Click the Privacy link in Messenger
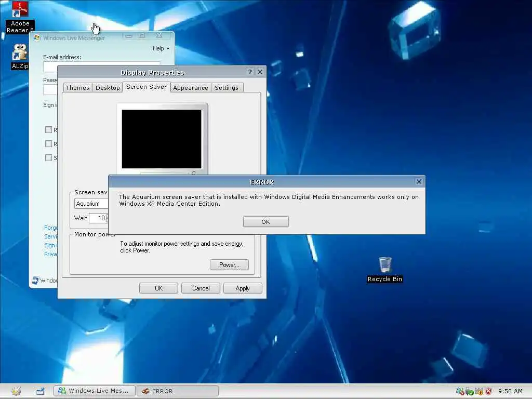Image resolution: width=532 pixels, height=399 pixels. [x=50, y=254]
